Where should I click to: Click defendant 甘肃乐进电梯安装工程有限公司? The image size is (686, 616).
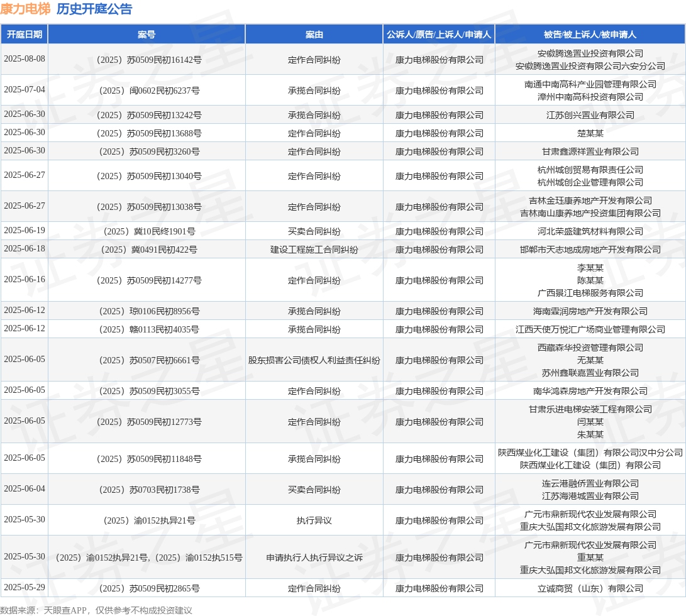coord(590,409)
